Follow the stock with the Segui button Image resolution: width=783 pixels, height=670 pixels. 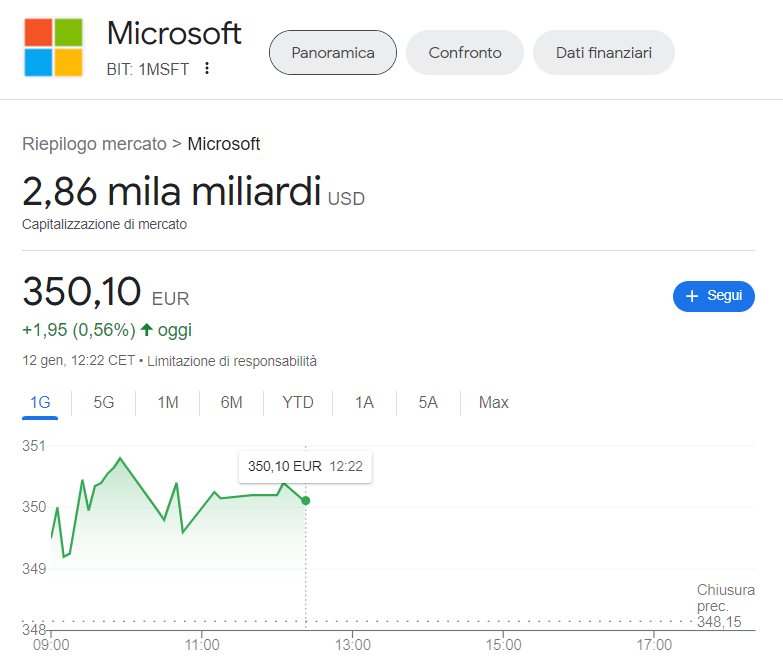[713, 296]
